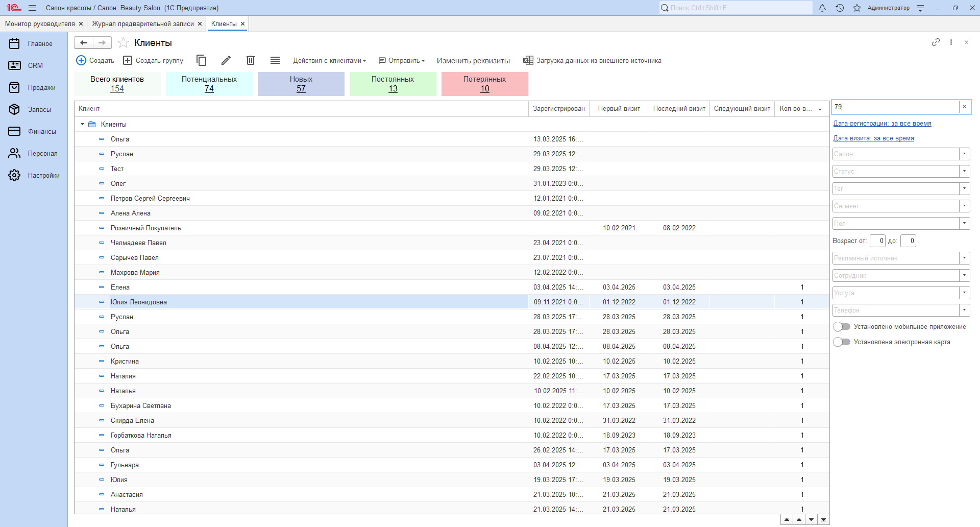Open the Рекламный источник dropdown
980x527 pixels.
point(964,258)
